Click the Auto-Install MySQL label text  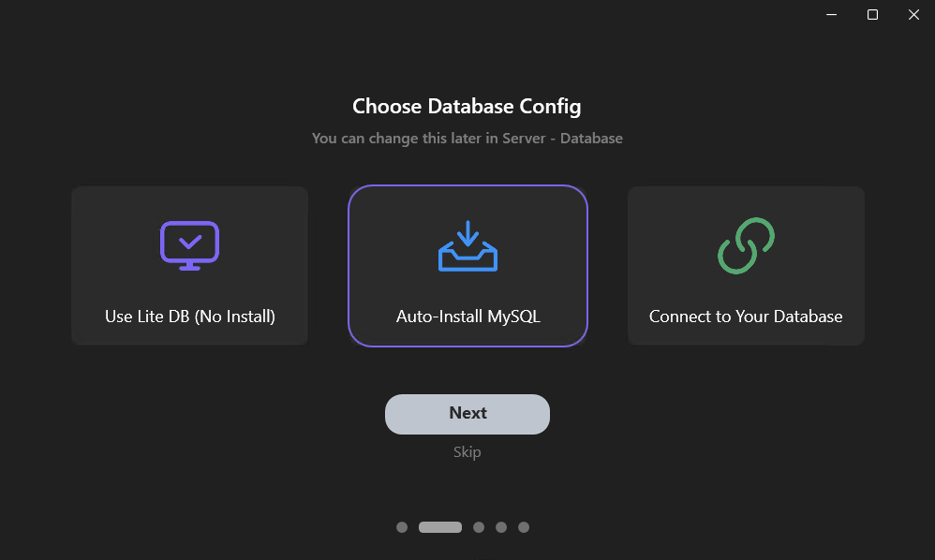(467, 317)
